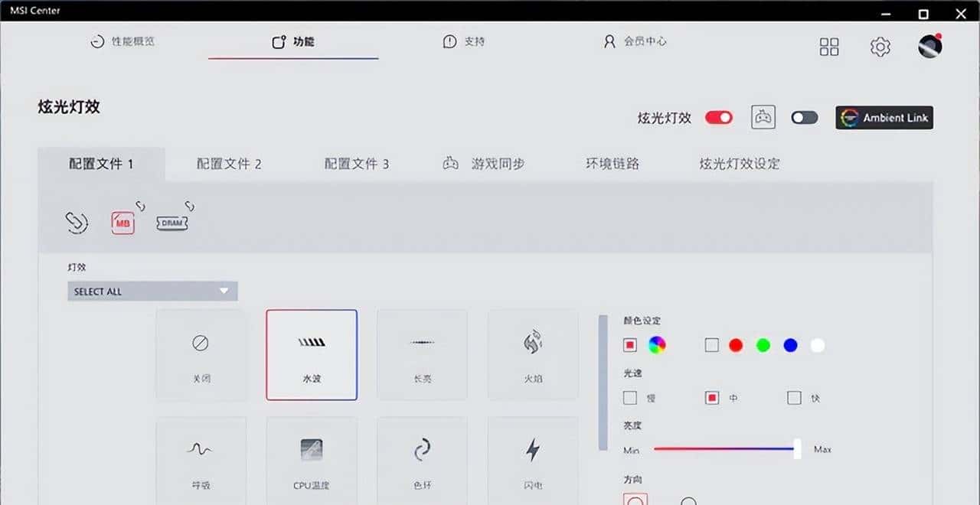
Task: Select the MB motherboard device icon
Action: click(x=122, y=222)
